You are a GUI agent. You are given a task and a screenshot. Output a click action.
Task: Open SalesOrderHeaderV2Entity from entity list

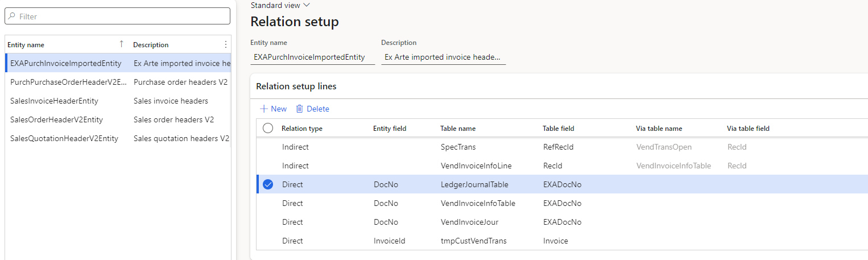tap(57, 119)
